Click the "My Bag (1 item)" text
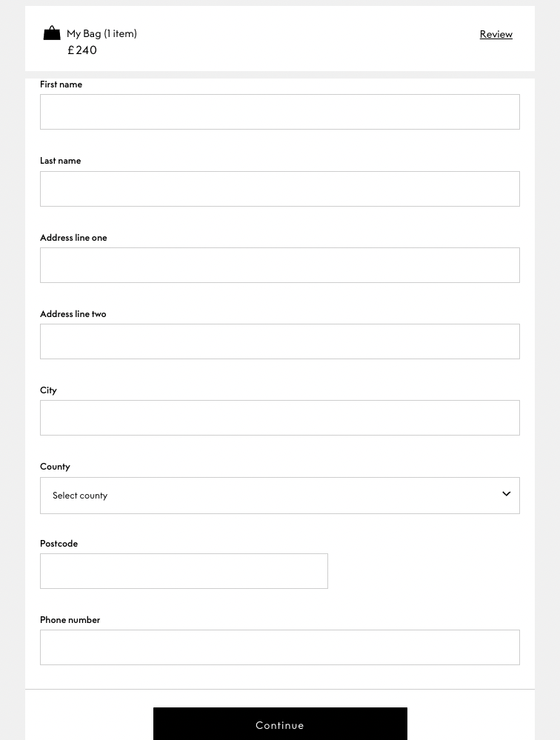 pyautogui.click(x=101, y=33)
